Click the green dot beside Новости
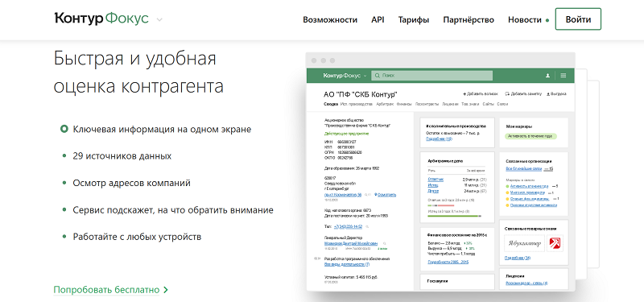This screenshot has height=302, width=644. (547, 20)
